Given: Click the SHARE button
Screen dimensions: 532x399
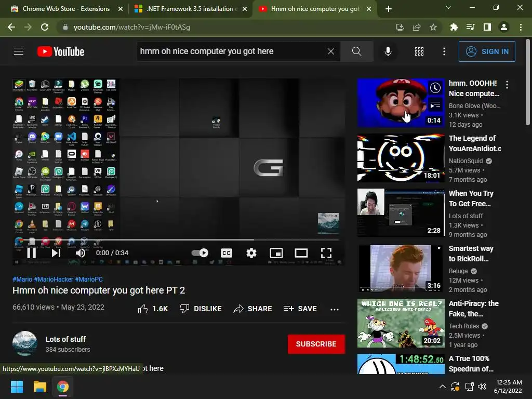Looking at the screenshot, I should (253, 309).
